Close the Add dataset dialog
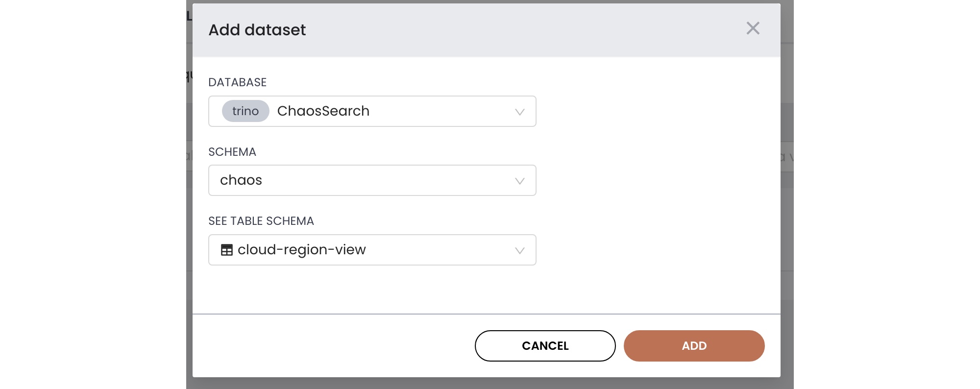The width and height of the screenshot is (980, 389). coord(753,28)
